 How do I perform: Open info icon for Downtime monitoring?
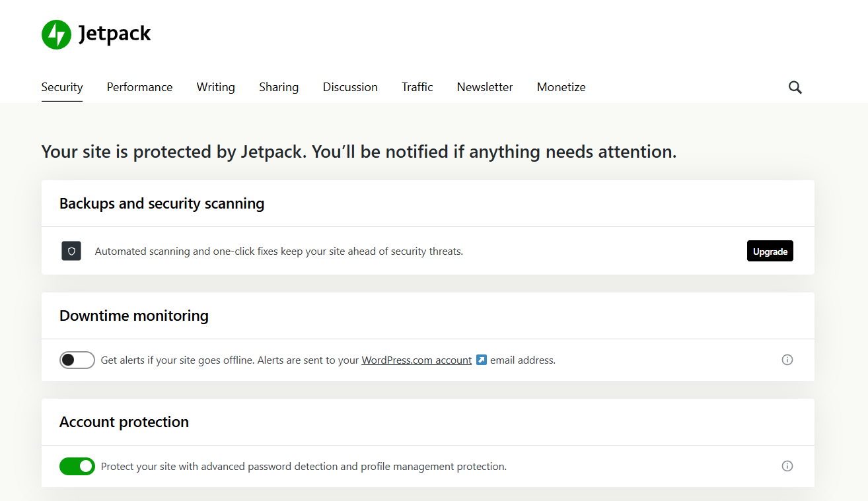coord(787,360)
